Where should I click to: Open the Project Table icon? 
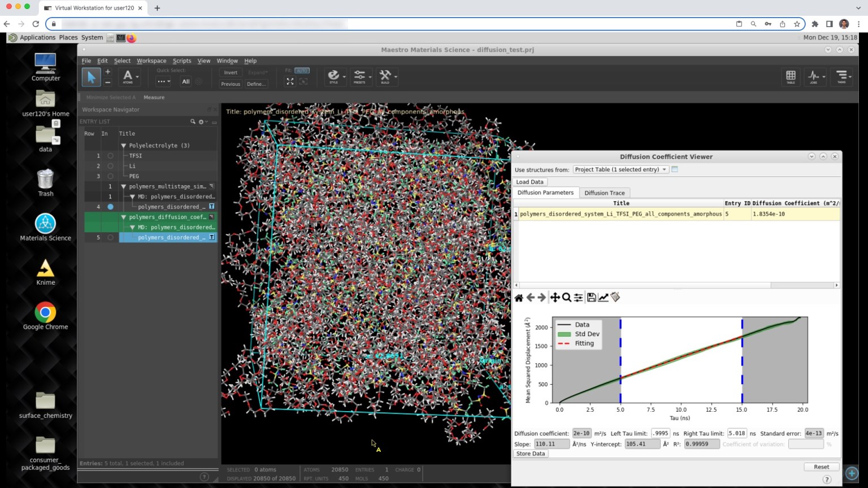pyautogui.click(x=791, y=76)
